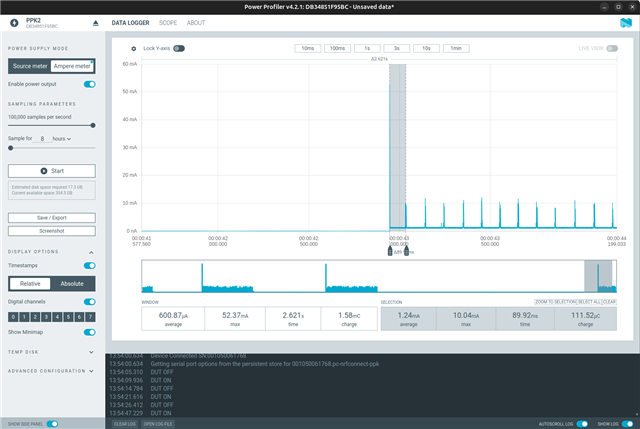Screen dimensions: 640x429
Task: Select Absolute timestamps
Action: point(72,284)
